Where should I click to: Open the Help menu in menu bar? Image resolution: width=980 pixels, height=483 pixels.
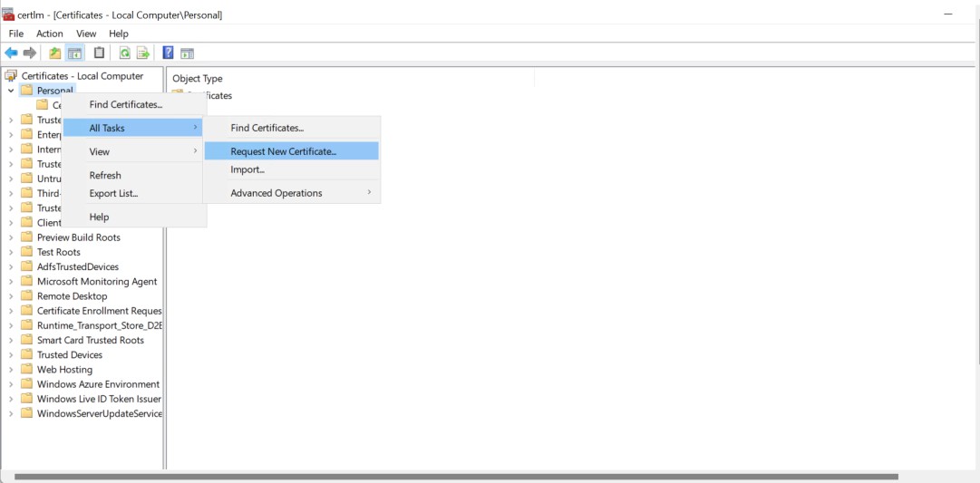click(x=119, y=34)
